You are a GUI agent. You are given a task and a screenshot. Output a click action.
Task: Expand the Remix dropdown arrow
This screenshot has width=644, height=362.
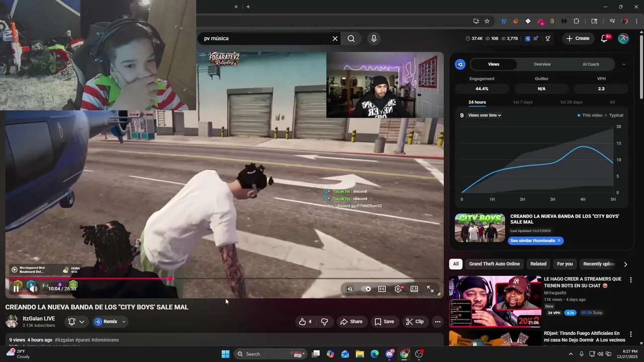click(x=124, y=322)
